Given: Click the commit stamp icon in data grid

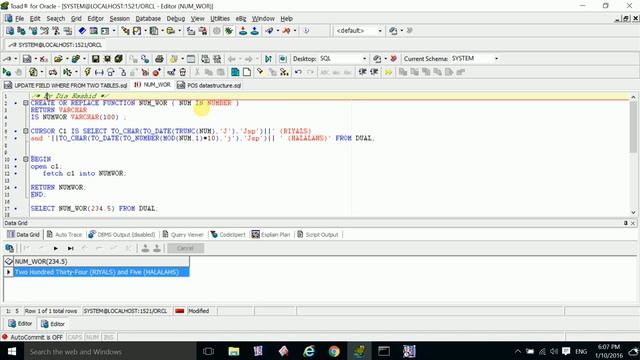Looking at the screenshot, I should click(145, 248).
